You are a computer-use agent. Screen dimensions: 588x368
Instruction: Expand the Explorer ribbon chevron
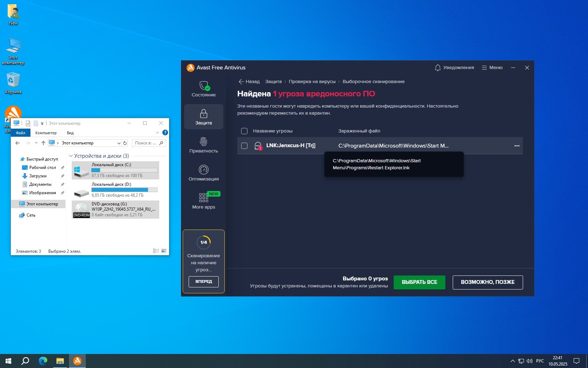pos(157,133)
